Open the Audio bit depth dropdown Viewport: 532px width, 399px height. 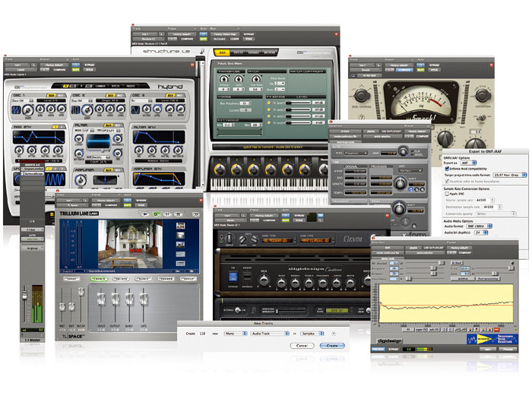tap(481, 233)
